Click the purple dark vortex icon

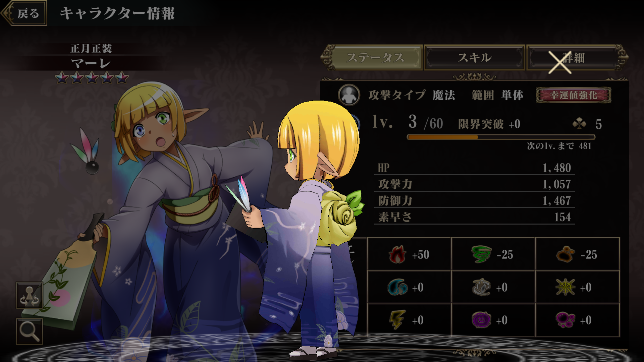tap(481, 320)
